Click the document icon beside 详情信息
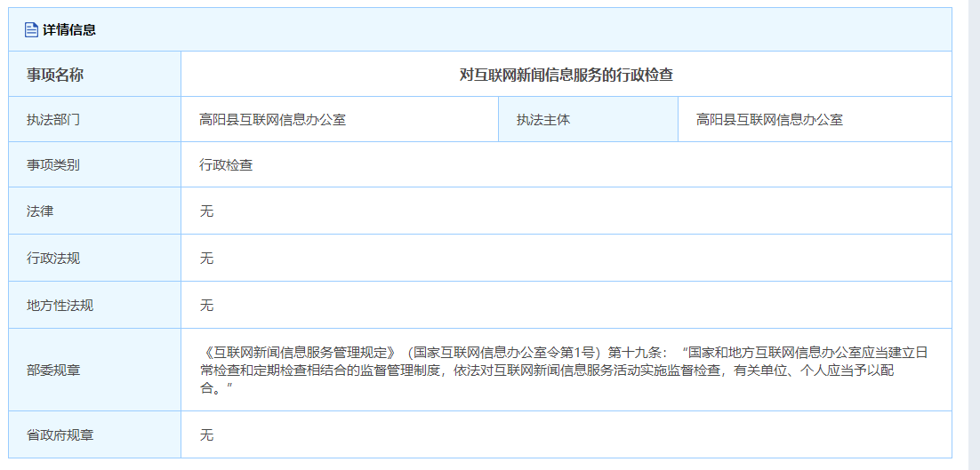 click(x=31, y=30)
